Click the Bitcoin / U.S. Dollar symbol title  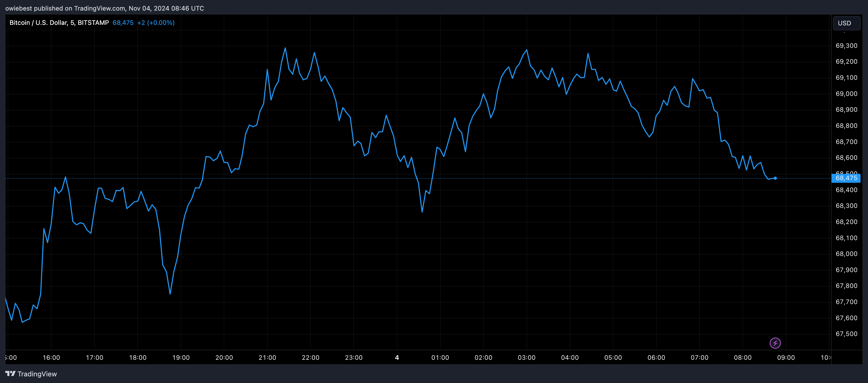[x=59, y=22]
